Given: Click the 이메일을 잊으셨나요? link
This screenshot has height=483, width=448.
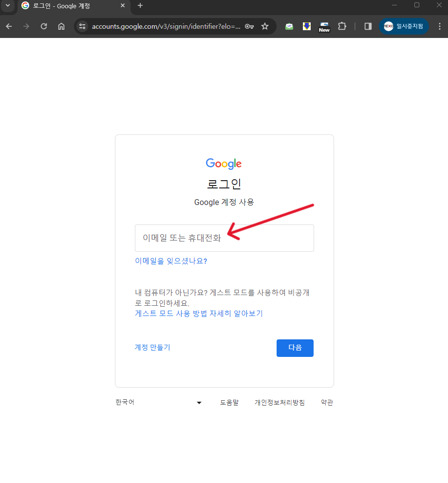Looking at the screenshot, I should [x=171, y=261].
